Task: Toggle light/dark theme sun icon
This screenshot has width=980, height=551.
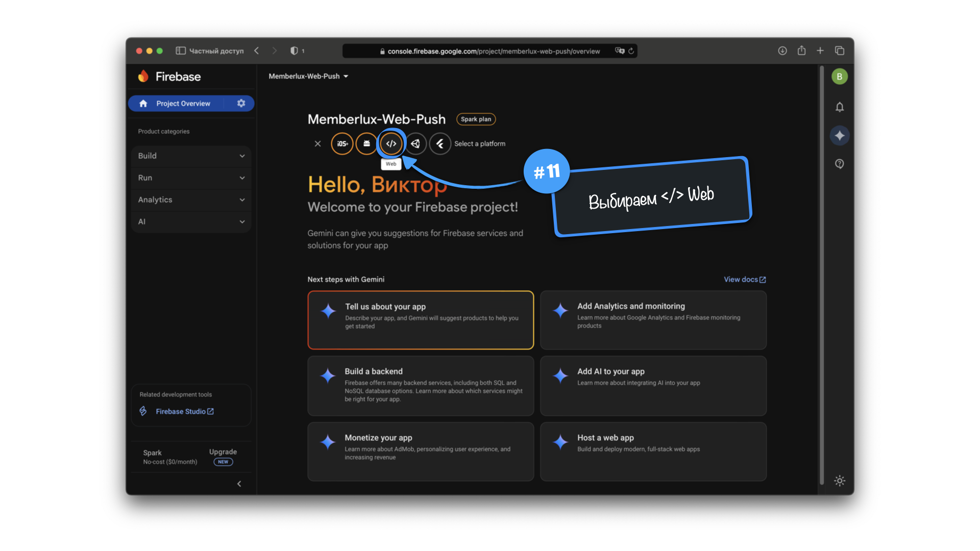Action: 840,481
